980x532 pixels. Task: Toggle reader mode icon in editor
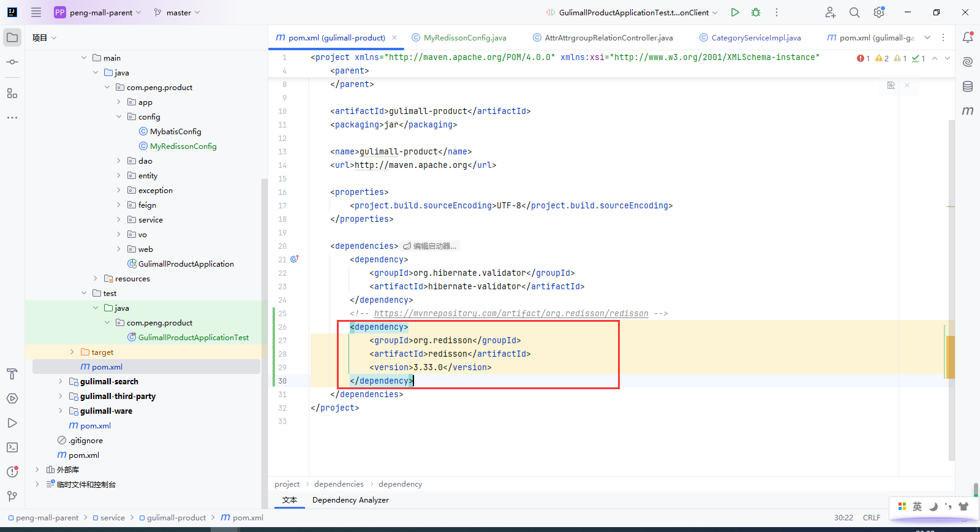pyautogui.click(x=891, y=85)
